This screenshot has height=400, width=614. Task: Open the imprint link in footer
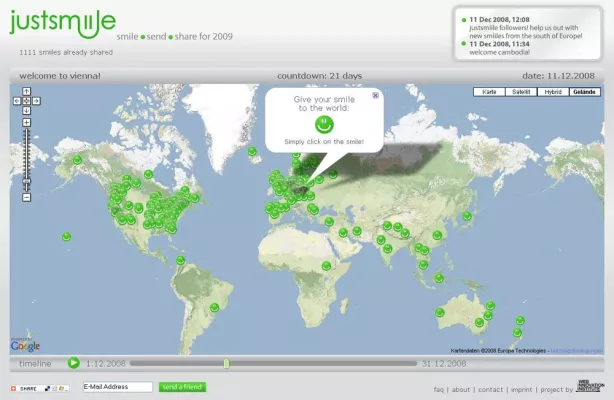pyautogui.click(x=521, y=389)
